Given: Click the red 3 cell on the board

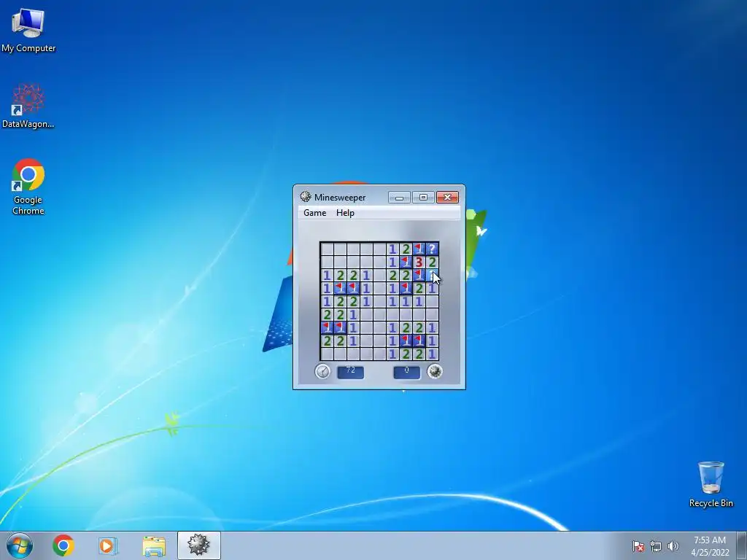Looking at the screenshot, I should pos(419,262).
